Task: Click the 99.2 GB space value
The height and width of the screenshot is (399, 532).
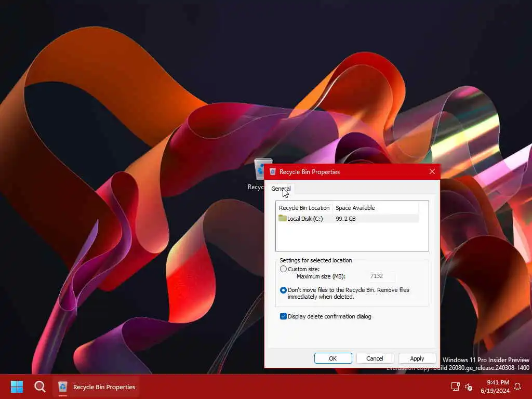Action: (345, 219)
